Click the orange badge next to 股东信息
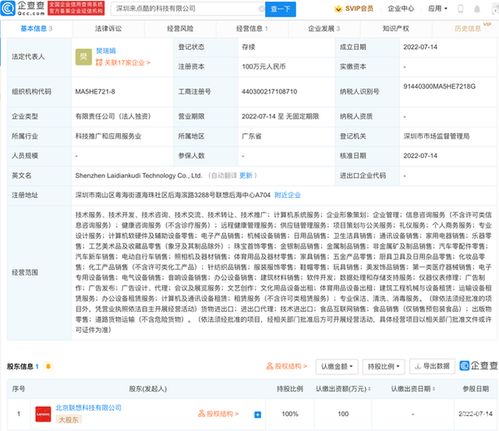The height and width of the screenshot is (431, 499). click(48, 366)
